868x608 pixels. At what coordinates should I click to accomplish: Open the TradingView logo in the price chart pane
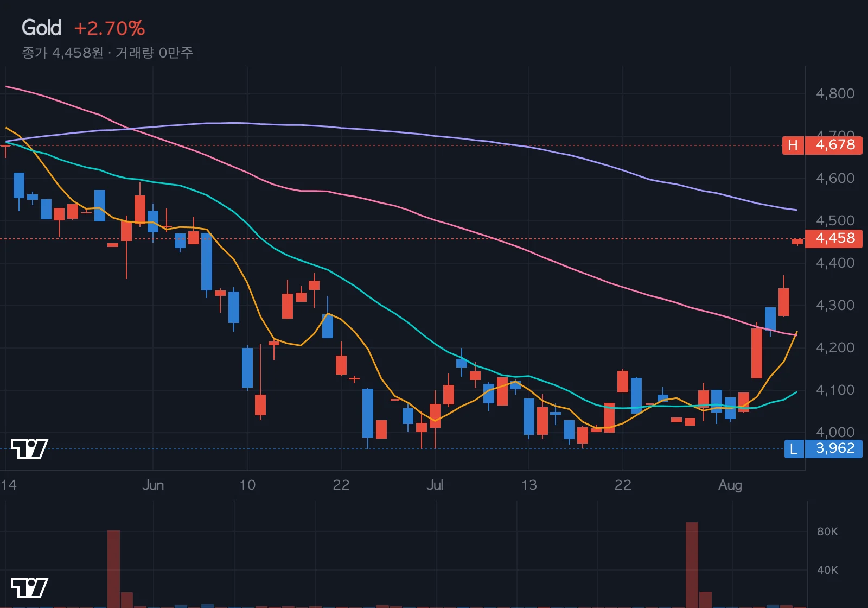[x=29, y=449]
